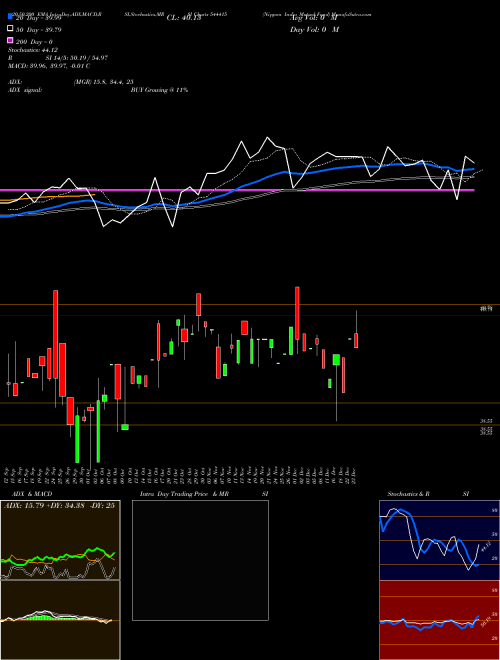Click the white 50 Day legend swatch
This screenshot has width=500, height=660.
click(x=10, y=29)
